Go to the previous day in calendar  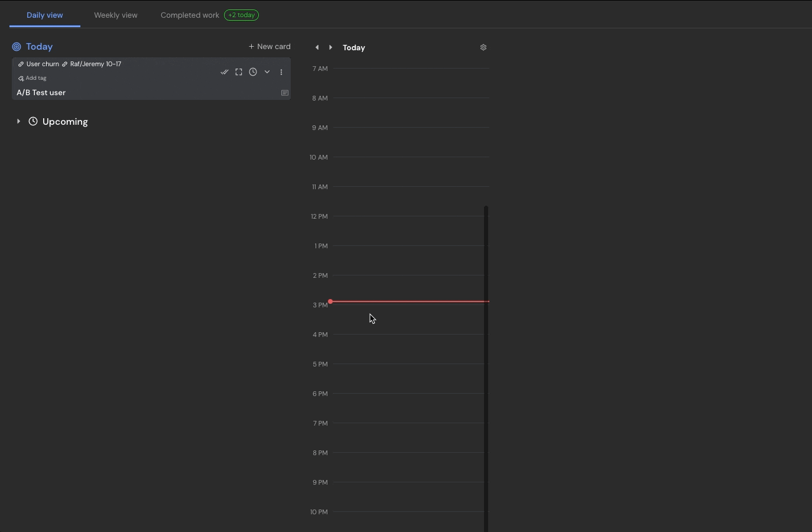pos(317,47)
